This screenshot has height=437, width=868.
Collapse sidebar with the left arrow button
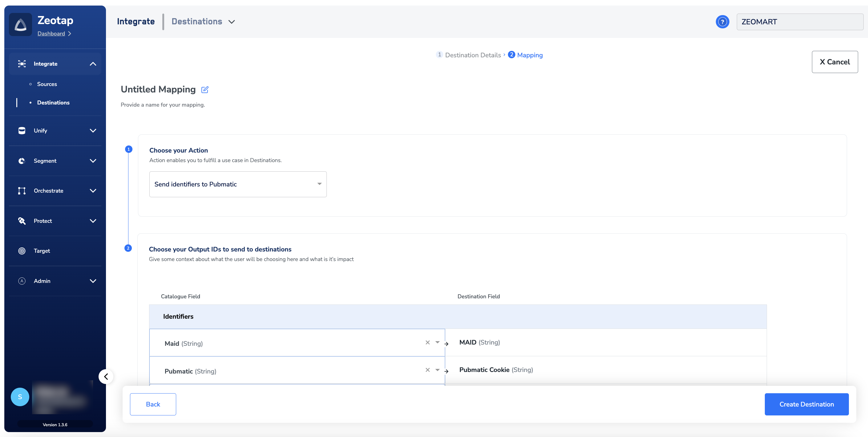[x=106, y=376]
